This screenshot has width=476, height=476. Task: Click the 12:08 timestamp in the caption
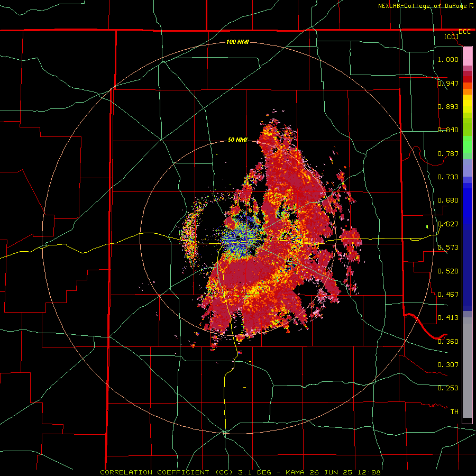tap(368, 472)
